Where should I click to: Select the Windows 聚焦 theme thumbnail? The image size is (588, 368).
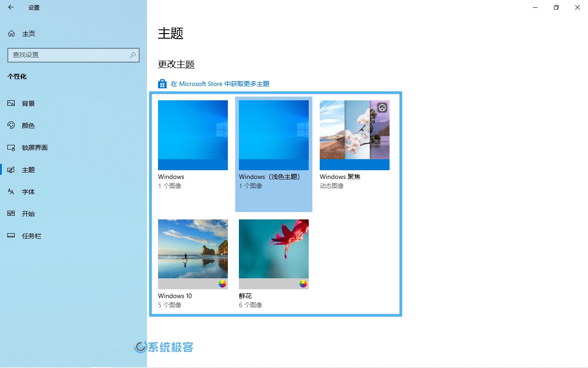(355, 135)
